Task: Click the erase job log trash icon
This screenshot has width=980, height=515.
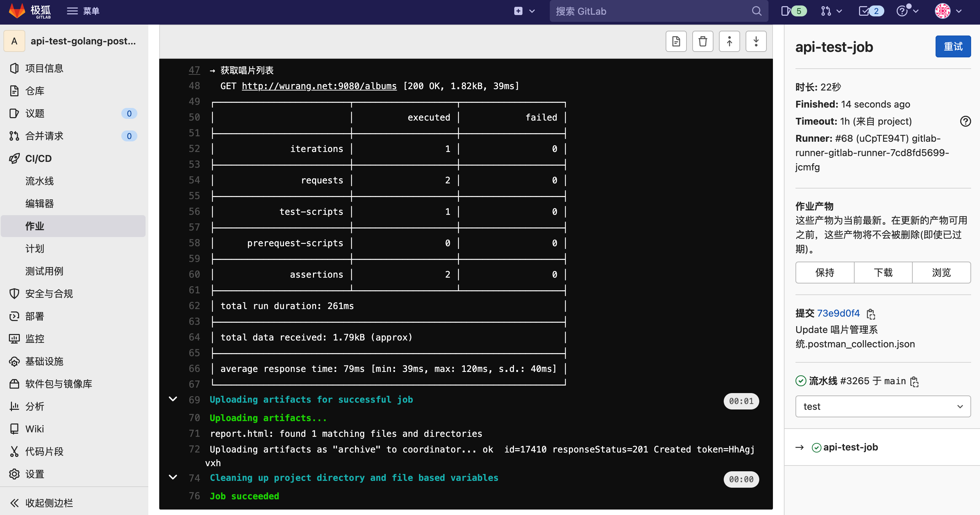Action: [x=702, y=41]
